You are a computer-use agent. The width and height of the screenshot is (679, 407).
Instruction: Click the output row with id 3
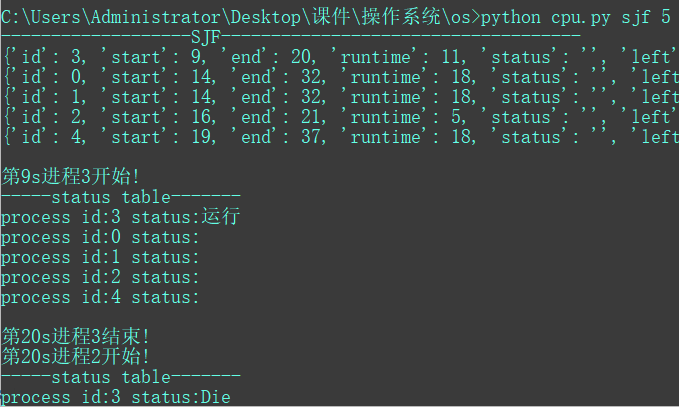[340, 57]
